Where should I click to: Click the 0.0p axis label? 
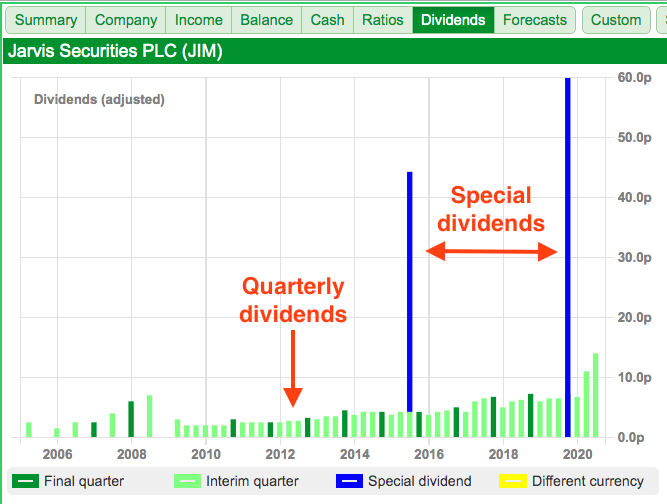tap(630, 437)
